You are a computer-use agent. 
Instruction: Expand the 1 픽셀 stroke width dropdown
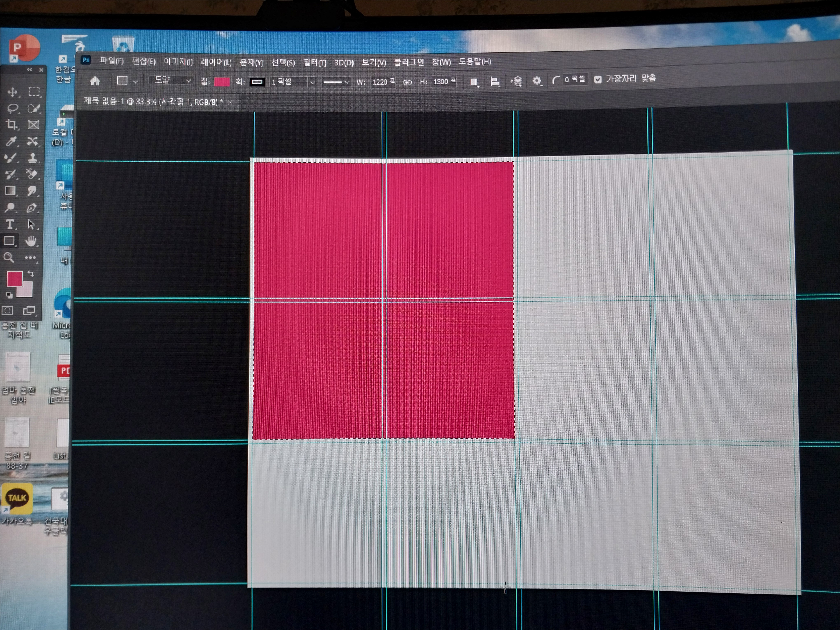312,82
